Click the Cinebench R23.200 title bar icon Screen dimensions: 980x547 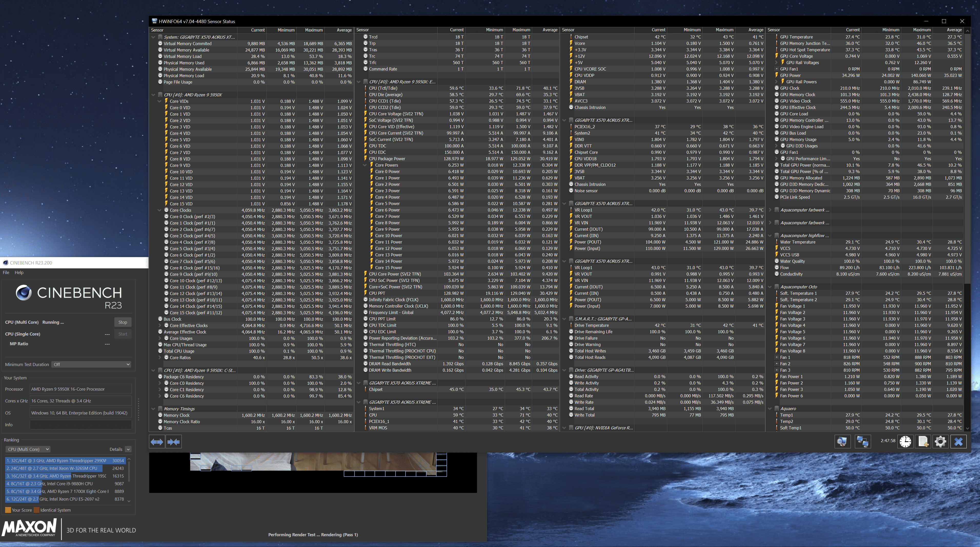pos(6,262)
